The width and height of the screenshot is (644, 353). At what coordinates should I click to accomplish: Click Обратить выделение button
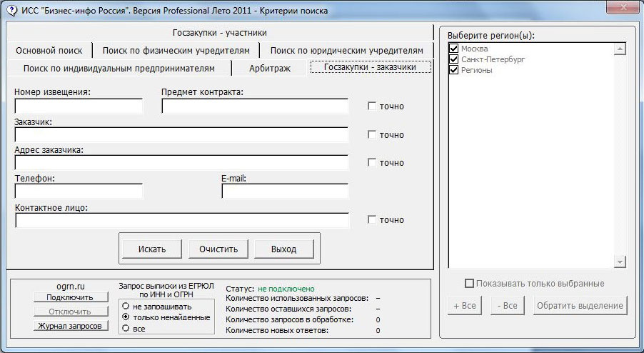tap(580, 306)
